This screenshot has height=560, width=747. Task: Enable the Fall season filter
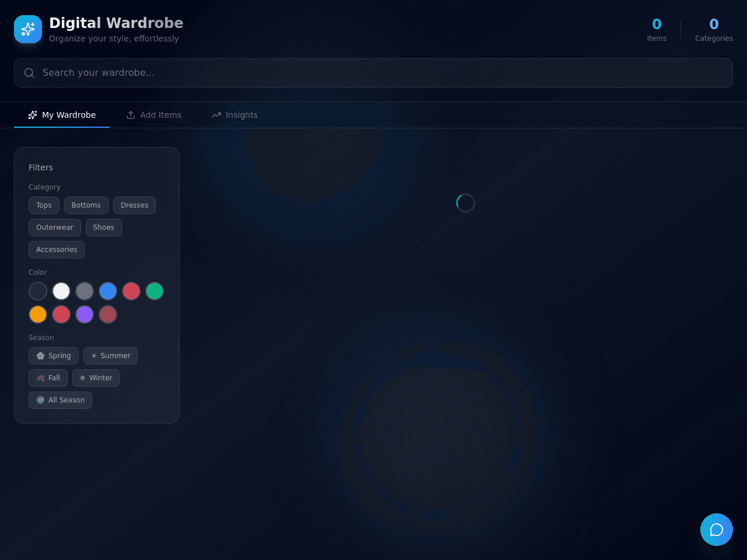(48, 378)
